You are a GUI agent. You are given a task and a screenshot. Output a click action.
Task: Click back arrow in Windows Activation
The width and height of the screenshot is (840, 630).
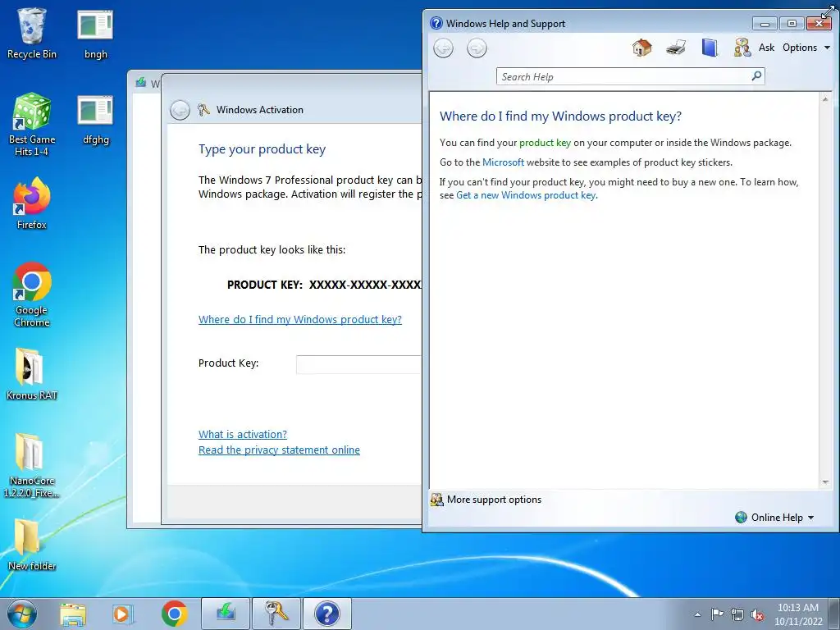(180, 111)
